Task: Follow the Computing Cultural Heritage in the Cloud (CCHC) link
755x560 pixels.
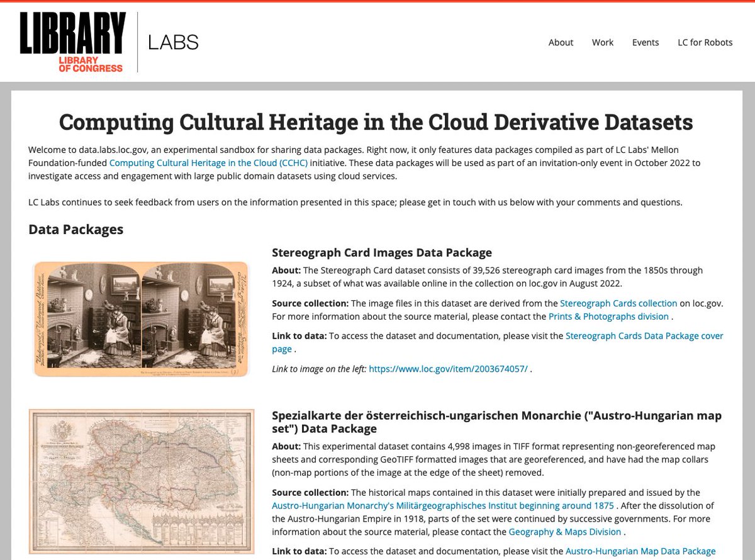Action: click(x=209, y=163)
